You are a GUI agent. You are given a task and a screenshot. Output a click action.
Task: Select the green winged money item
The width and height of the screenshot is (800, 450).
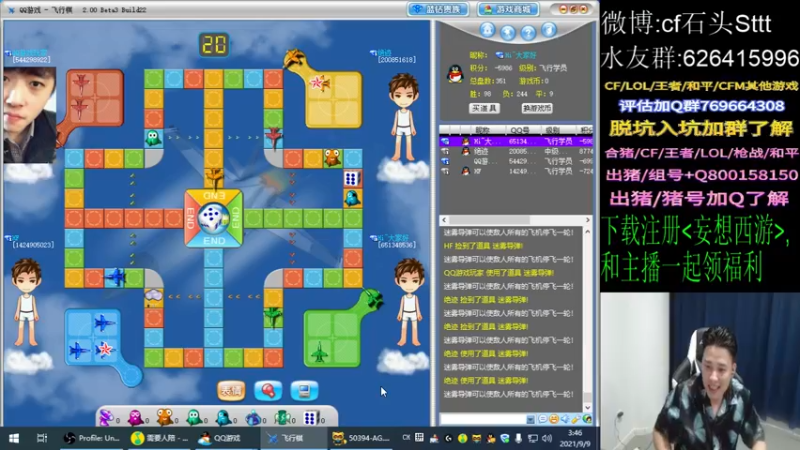point(282,418)
